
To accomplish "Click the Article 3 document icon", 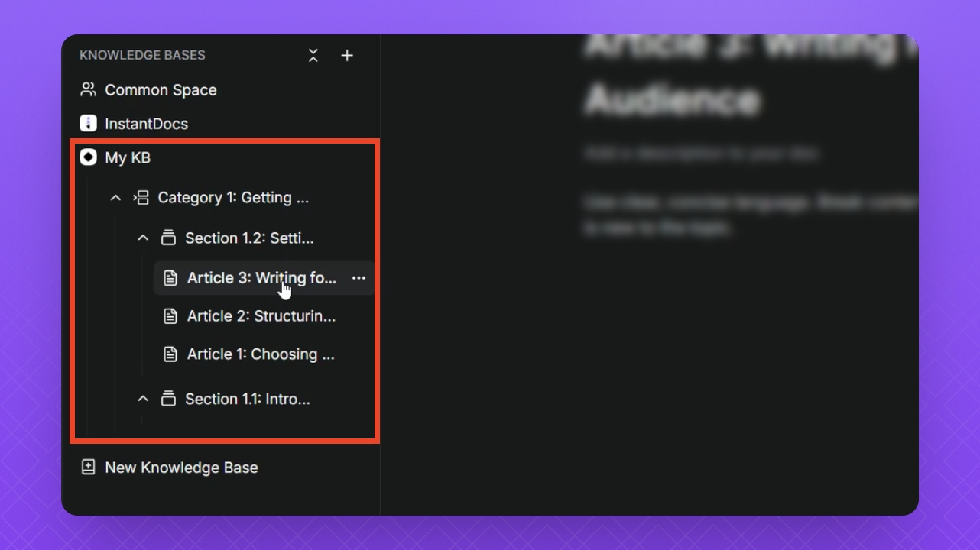I will click(x=170, y=278).
